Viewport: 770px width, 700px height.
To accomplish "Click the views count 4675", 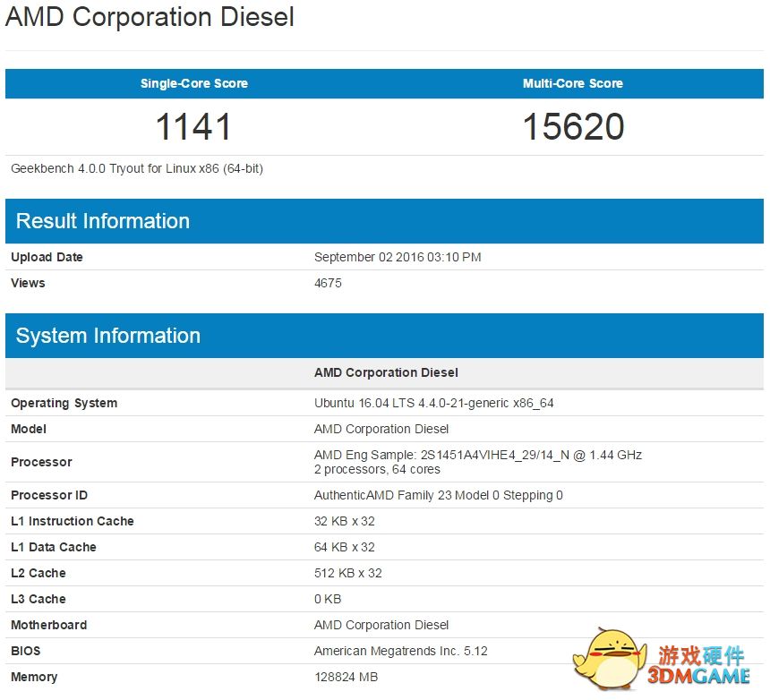I will [x=328, y=283].
